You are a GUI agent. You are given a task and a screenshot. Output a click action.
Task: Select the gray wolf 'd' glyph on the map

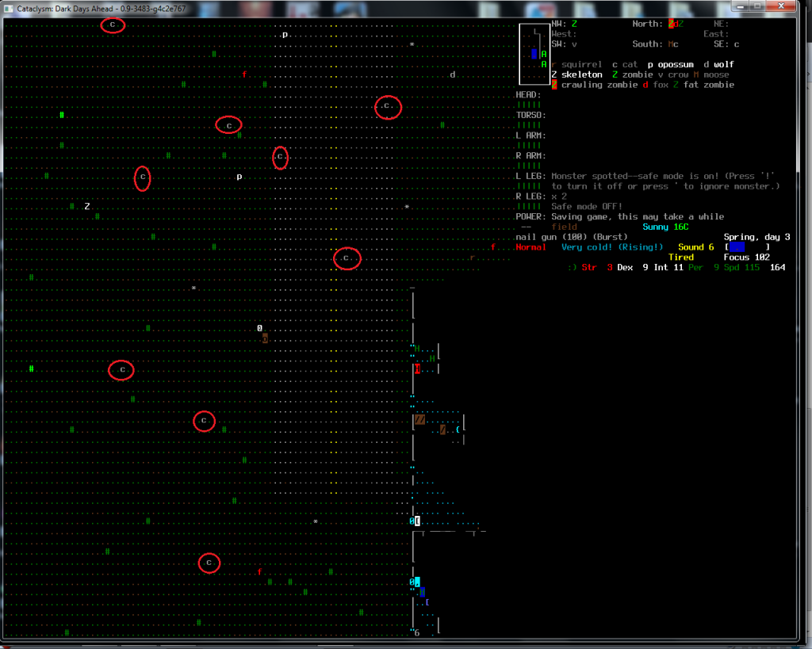[x=453, y=74]
